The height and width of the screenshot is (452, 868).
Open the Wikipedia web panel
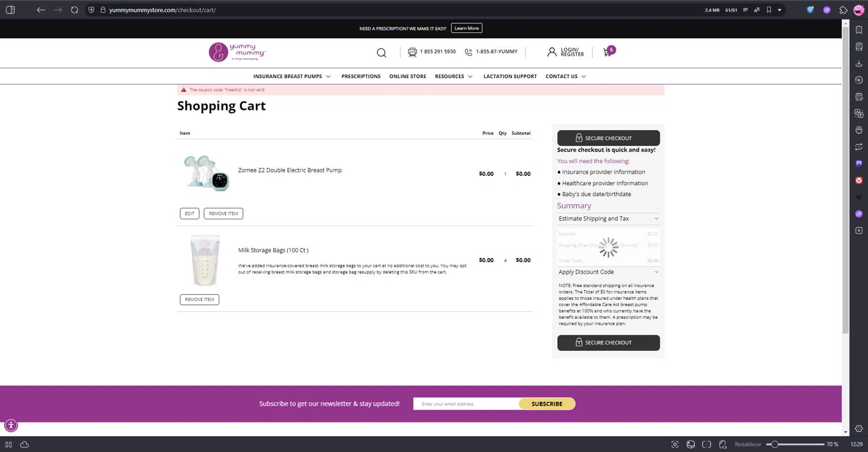pos(859,197)
